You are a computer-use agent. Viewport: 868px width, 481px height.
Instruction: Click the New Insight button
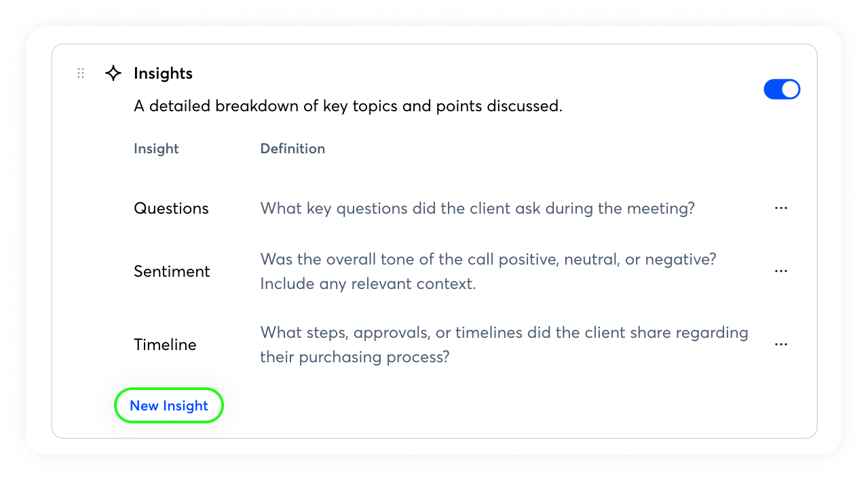pos(168,406)
